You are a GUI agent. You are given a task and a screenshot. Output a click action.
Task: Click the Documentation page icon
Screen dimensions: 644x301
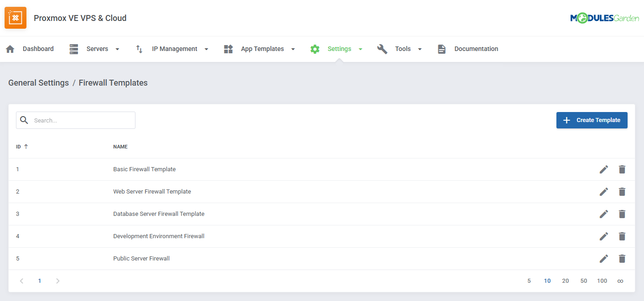click(x=441, y=48)
